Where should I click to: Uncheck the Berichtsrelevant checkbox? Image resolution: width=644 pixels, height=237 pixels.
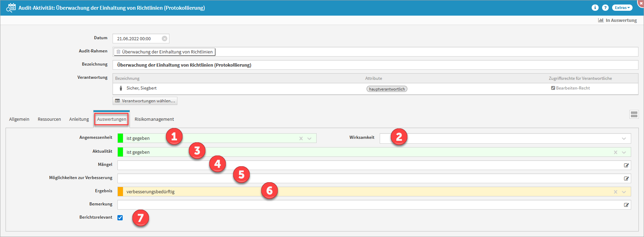tap(120, 218)
